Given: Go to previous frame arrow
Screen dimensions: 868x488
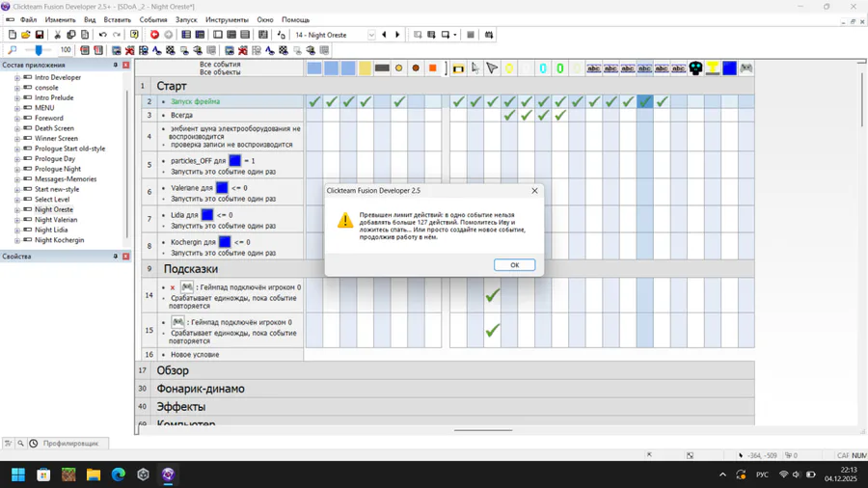Looking at the screenshot, I should (384, 35).
